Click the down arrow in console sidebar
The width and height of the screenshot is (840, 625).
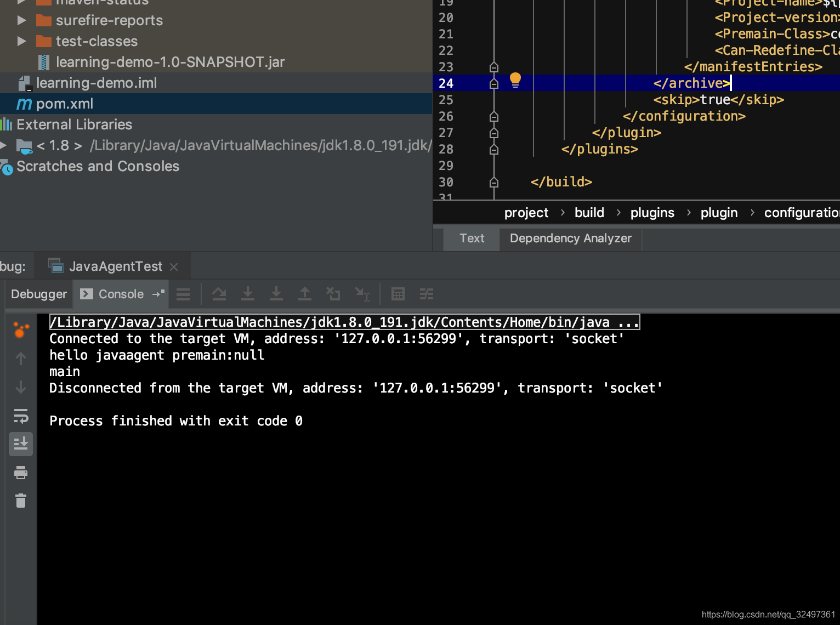21,387
